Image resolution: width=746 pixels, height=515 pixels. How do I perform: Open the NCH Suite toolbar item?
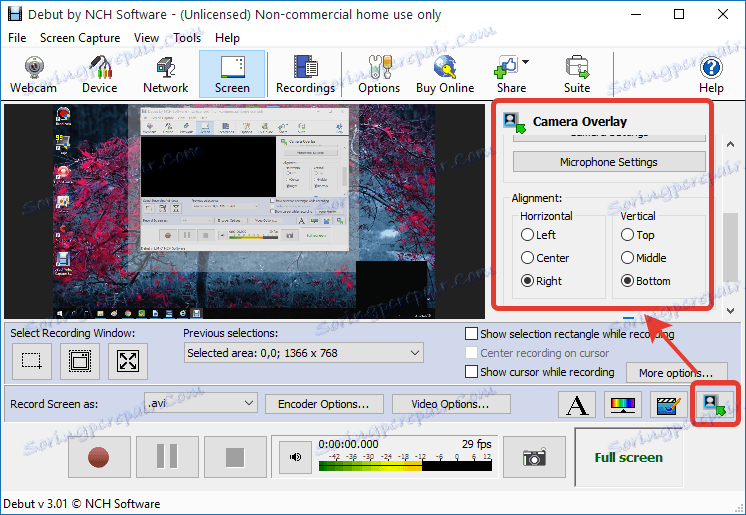(x=577, y=75)
